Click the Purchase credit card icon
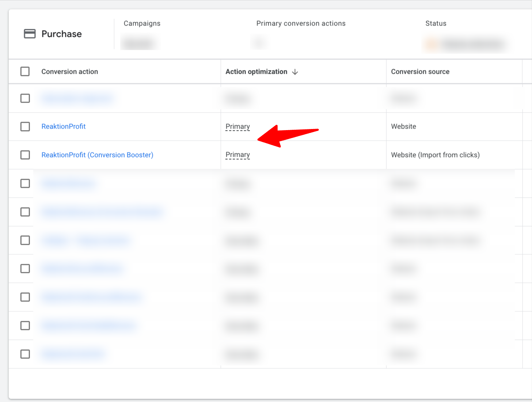Viewport: 532px width, 402px height. coord(30,34)
